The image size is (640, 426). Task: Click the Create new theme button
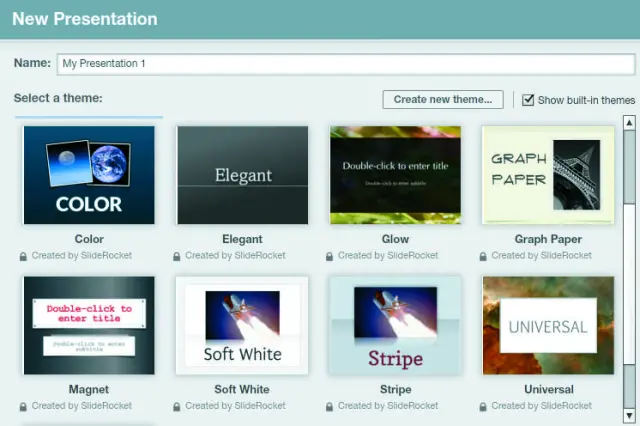tap(442, 100)
